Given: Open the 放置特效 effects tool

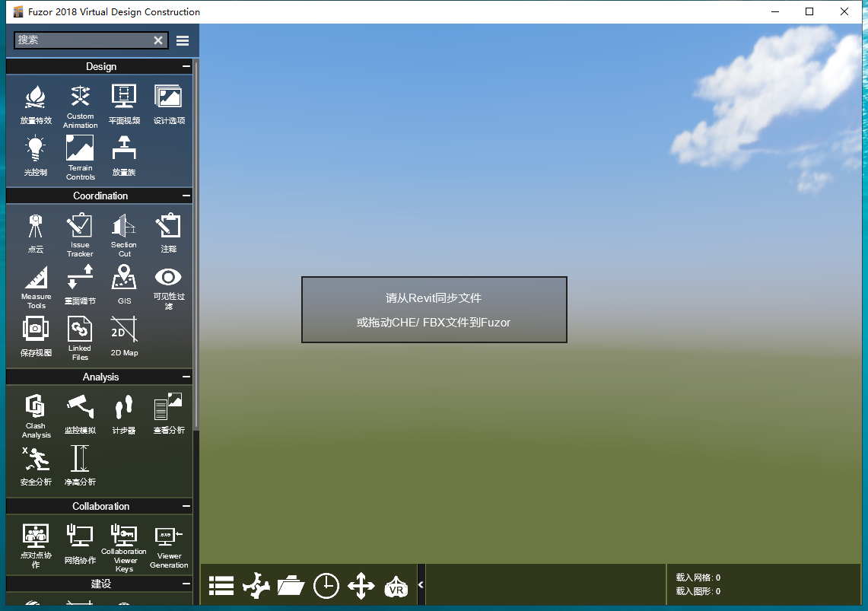Looking at the screenshot, I should [36, 104].
